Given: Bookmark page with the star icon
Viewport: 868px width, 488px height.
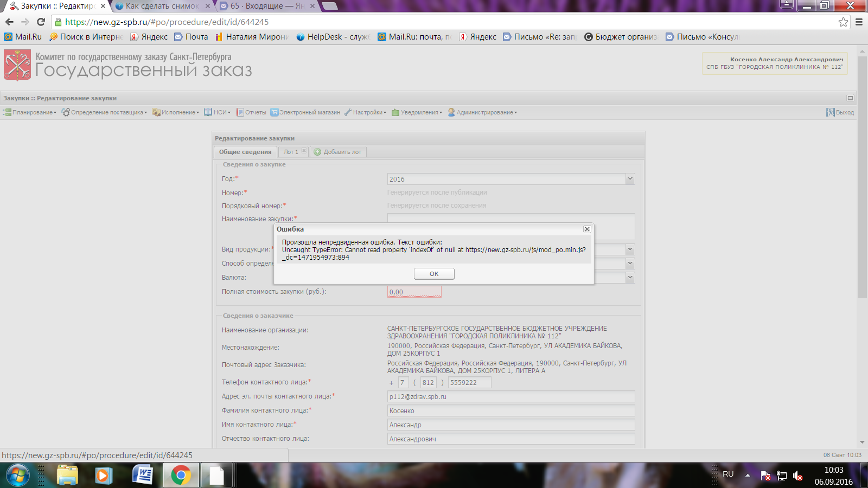Looking at the screenshot, I should 843,22.
